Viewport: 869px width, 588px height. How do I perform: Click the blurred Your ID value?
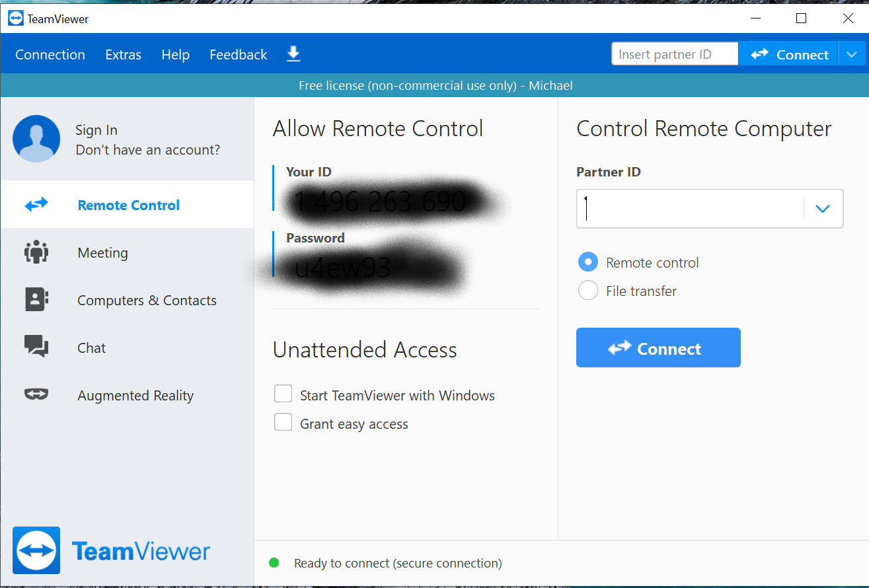381,202
